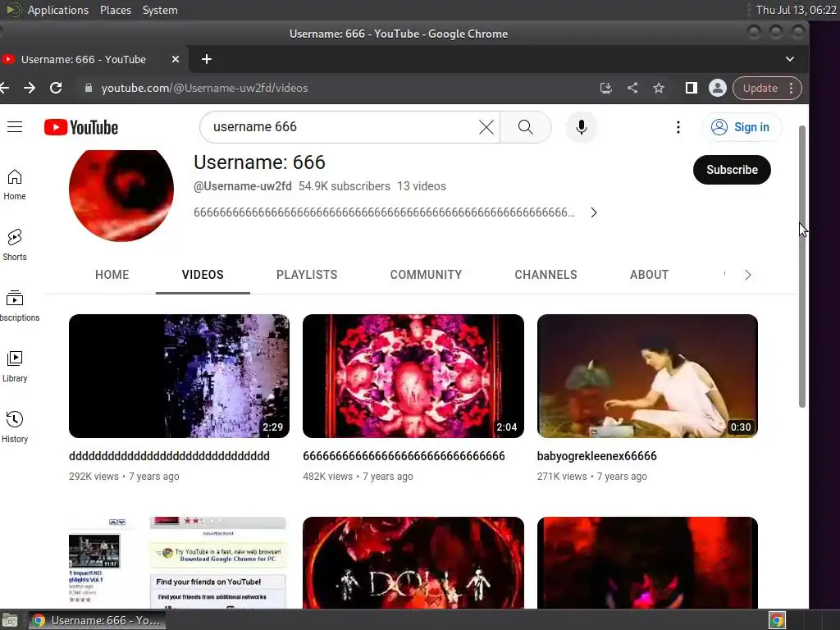Select the VIDEOS channel tab
Screen dimensions: 840x630
click(203, 275)
